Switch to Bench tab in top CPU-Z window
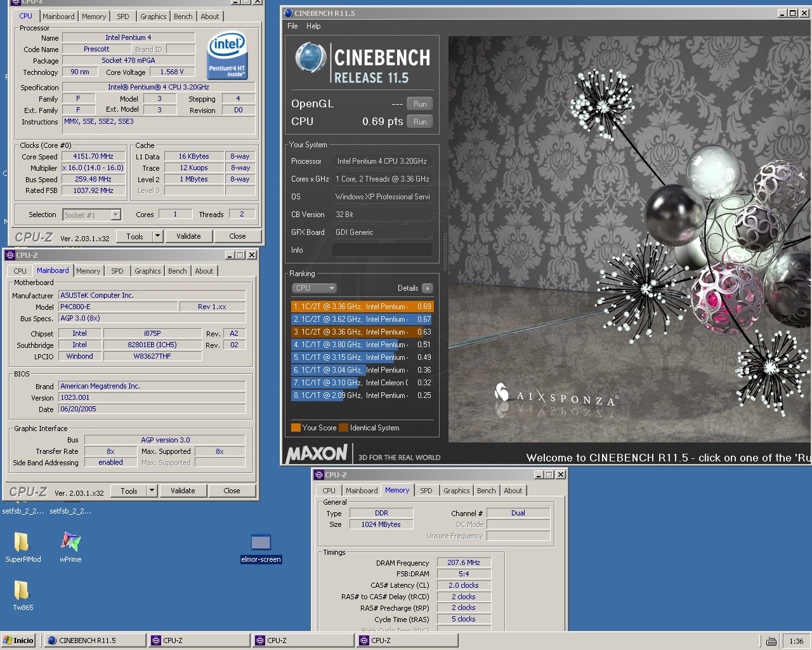The height and width of the screenshot is (650, 812). tap(183, 17)
